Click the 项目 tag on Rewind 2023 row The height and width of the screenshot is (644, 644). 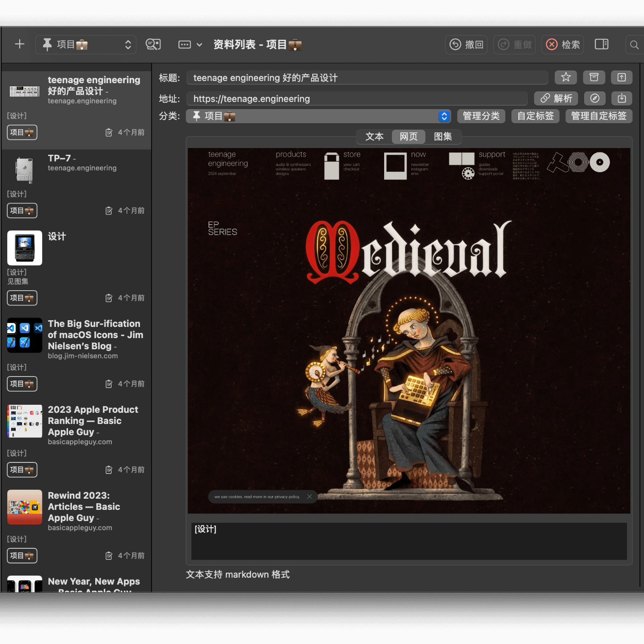(x=22, y=555)
